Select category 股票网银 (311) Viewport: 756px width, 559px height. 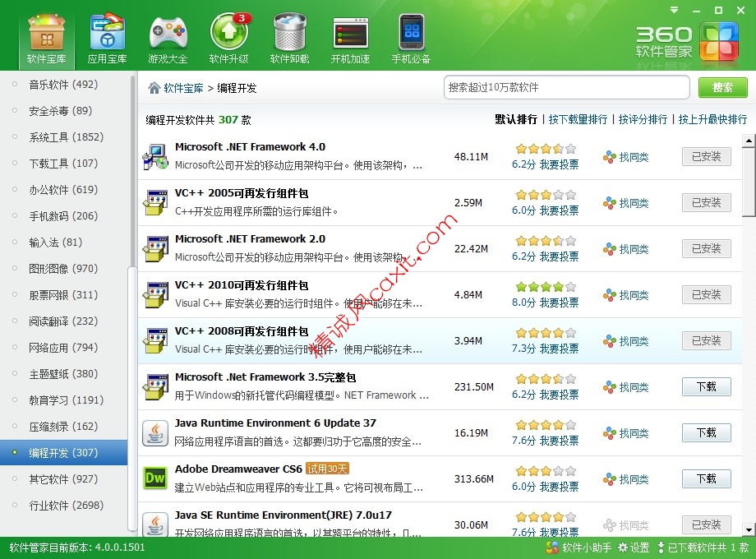coord(63,295)
